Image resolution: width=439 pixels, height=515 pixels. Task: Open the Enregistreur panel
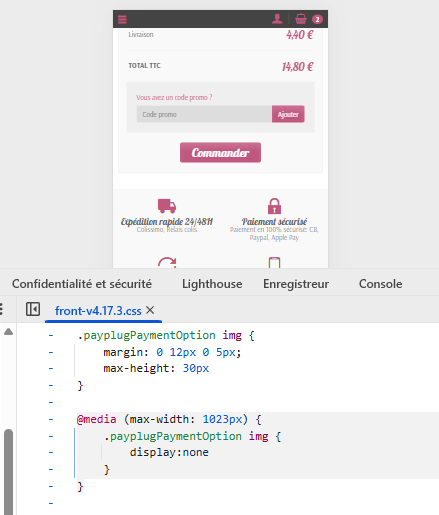point(296,284)
